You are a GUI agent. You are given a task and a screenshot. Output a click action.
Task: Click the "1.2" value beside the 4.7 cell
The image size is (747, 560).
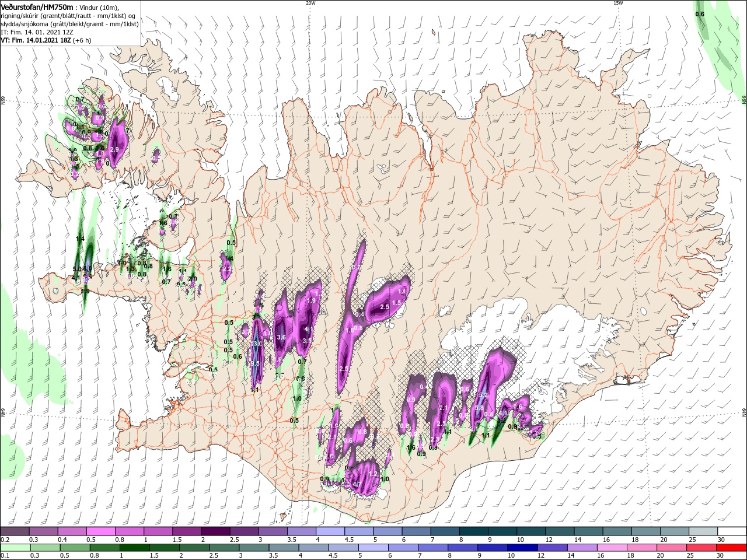coord(373,473)
